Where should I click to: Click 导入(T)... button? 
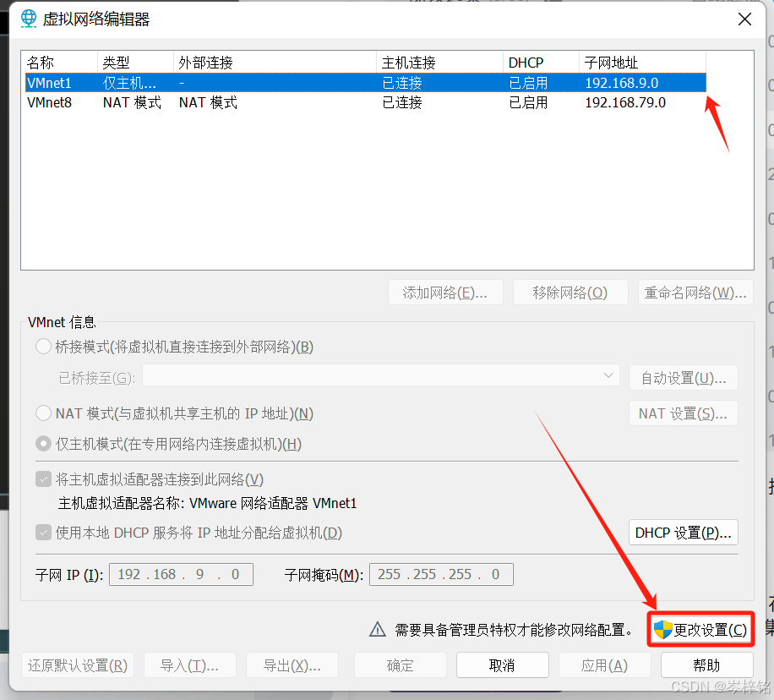[x=189, y=665]
